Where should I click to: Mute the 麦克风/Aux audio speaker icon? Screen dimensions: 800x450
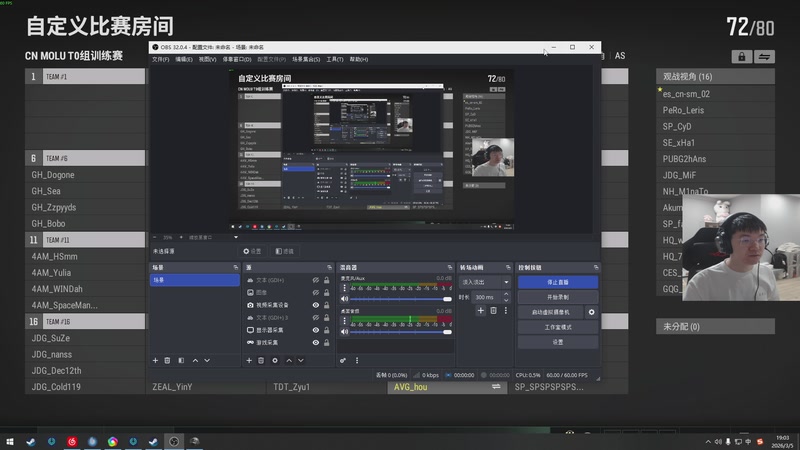[345, 299]
